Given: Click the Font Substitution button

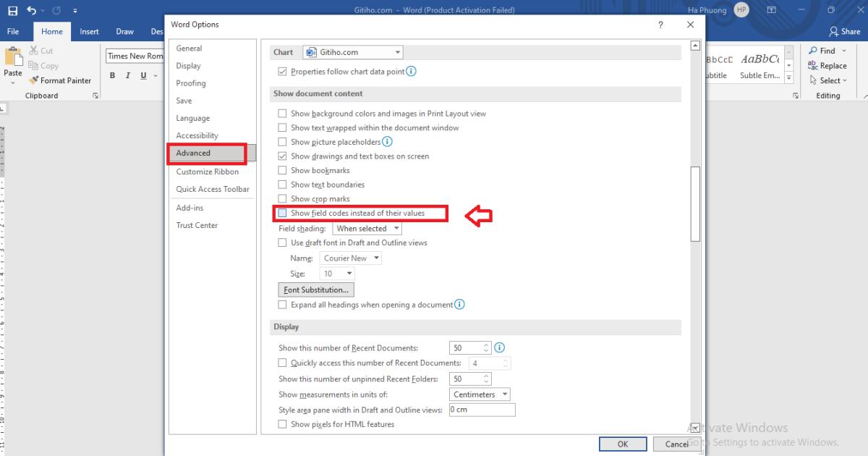Looking at the screenshot, I should click(x=316, y=290).
